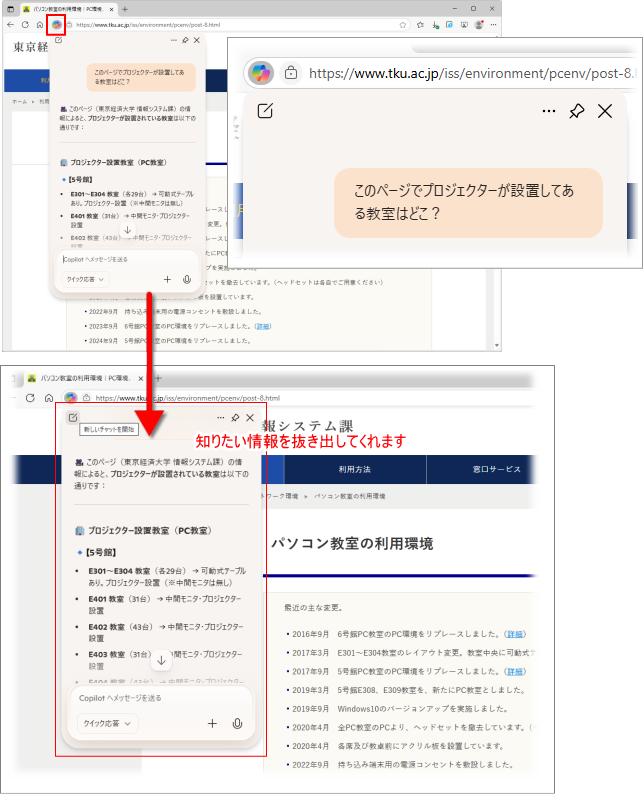Open more options in the bottom Copilot panel
643x794 pixels.
coord(220,418)
